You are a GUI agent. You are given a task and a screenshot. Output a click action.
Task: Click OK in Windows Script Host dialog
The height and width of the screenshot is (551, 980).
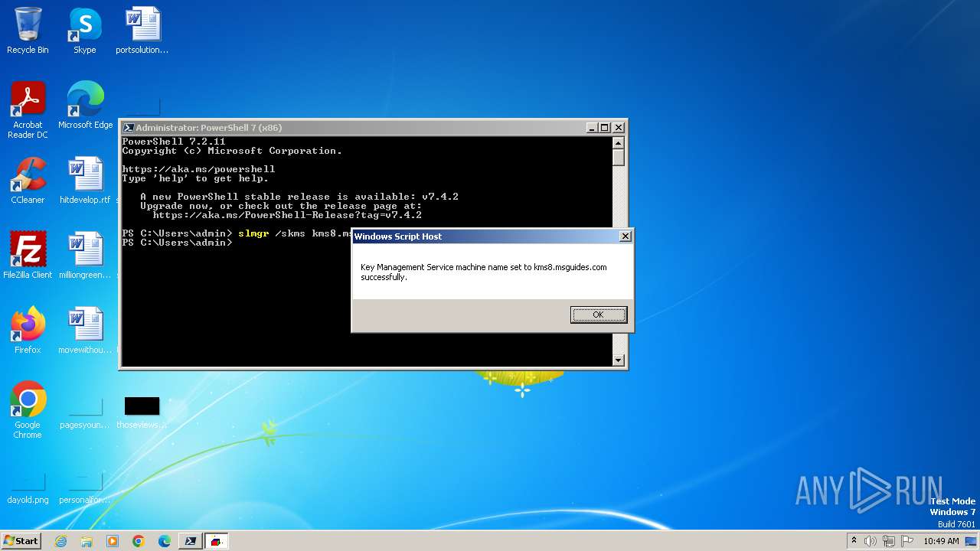598,315
